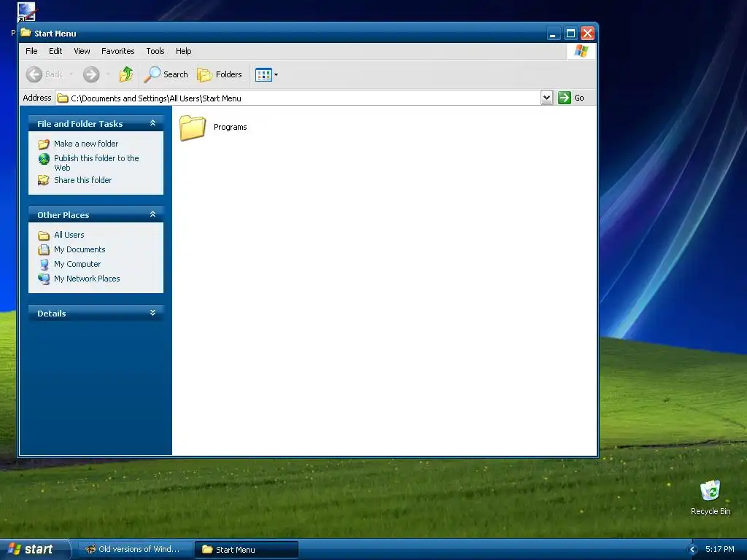Viewport: 747px width, 560px height.
Task: Click Make a new folder link
Action: pos(86,144)
